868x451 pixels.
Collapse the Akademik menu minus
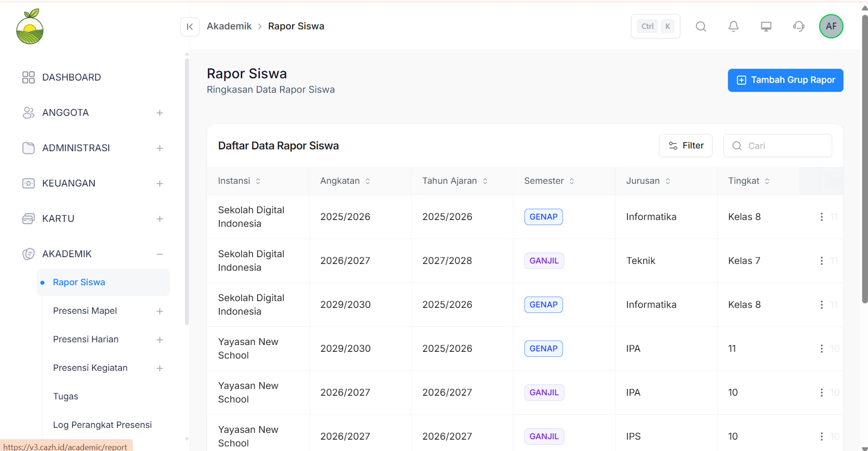(x=160, y=254)
